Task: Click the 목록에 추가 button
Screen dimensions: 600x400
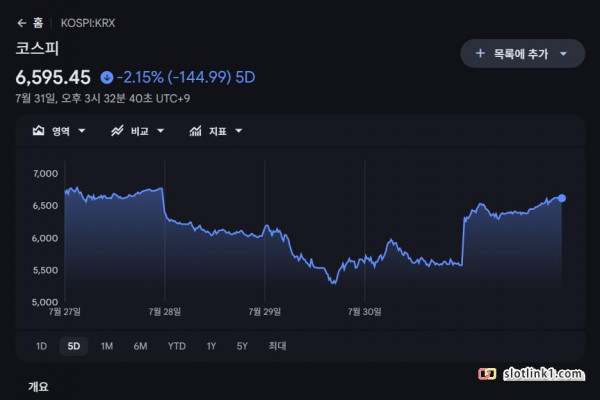Action: tap(522, 54)
